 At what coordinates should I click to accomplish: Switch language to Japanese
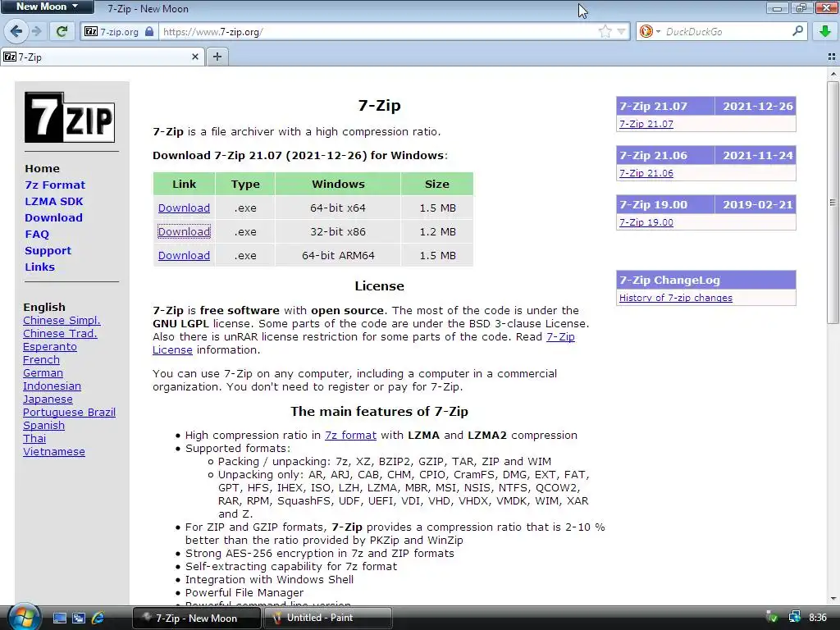[x=48, y=399]
